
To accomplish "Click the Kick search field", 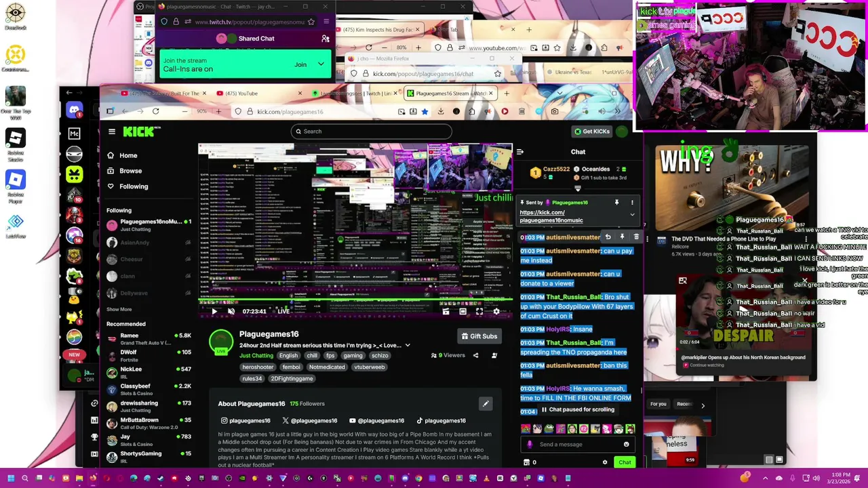I will pos(372,131).
